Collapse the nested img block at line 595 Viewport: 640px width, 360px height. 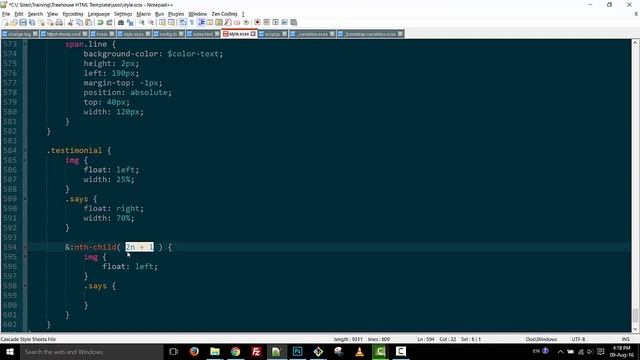(x=25, y=257)
